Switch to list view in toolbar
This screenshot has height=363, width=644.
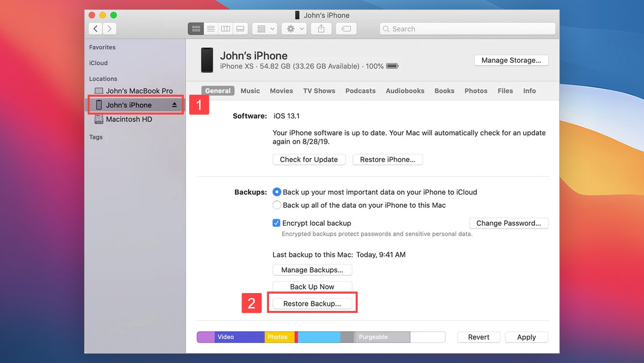[x=211, y=29]
